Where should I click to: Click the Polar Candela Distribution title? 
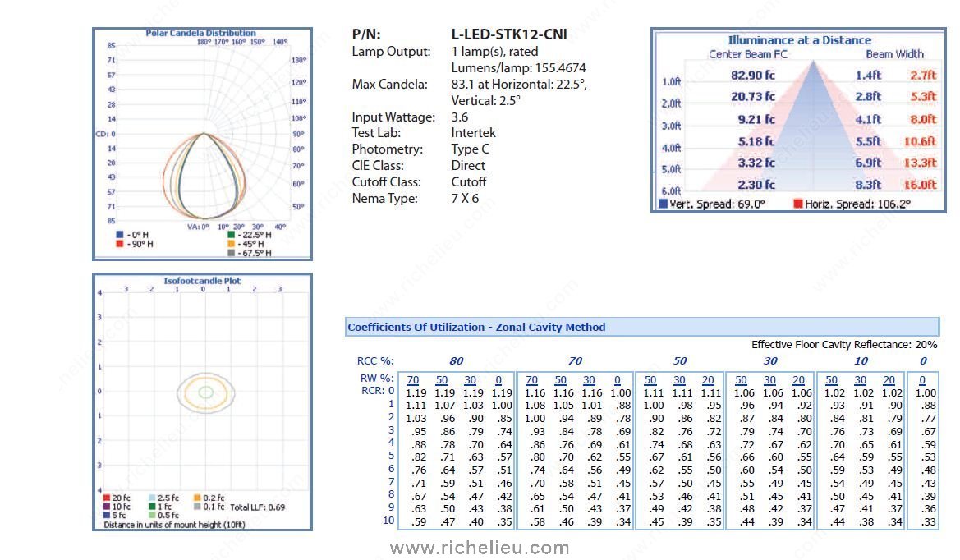(x=200, y=34)
